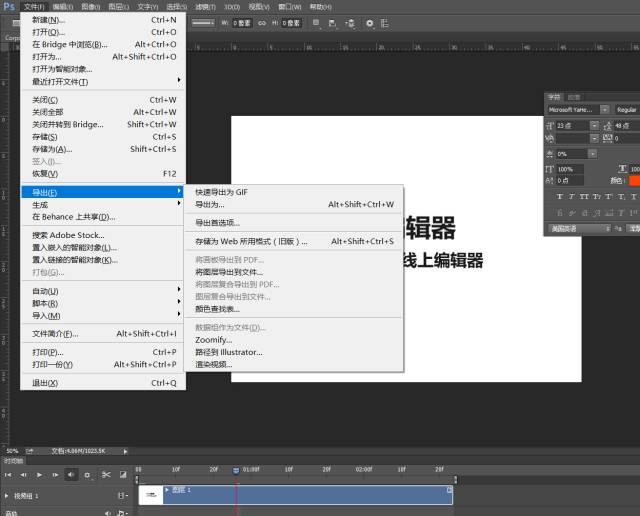Open timeline playback settings gear
640x516 pixels.
88,474
